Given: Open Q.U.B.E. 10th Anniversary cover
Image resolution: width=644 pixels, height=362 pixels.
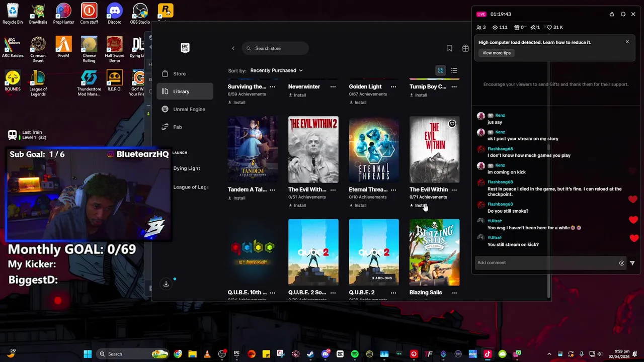Looking at the screenshot, I should tap(253, 252).
